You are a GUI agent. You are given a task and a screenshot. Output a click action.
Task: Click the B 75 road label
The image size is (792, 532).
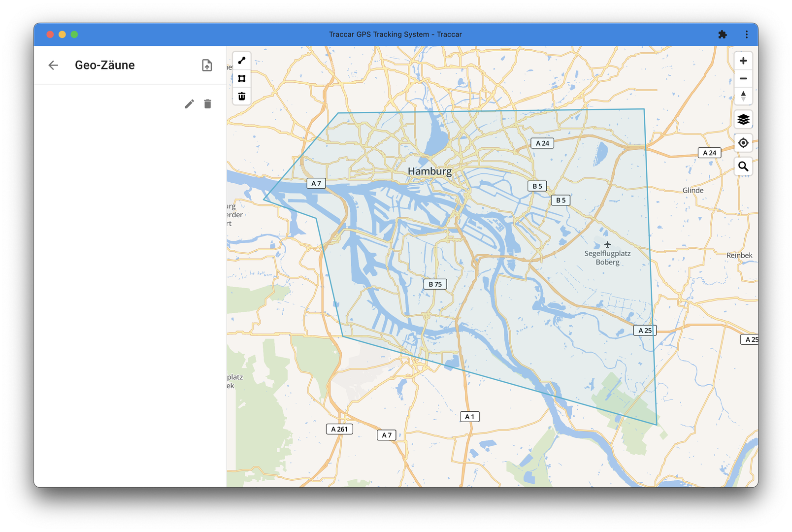point(435,284)
